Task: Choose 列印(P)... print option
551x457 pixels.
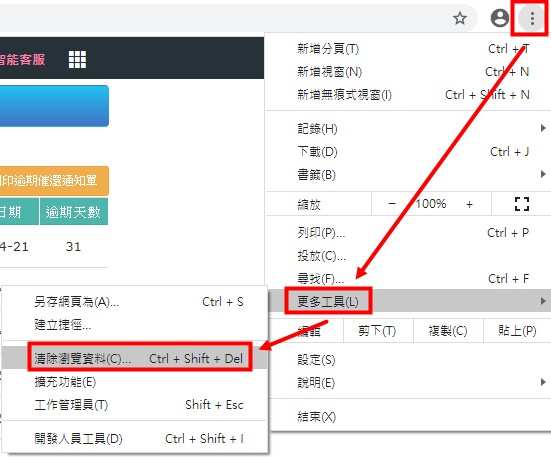Action: tap(408, 233)
